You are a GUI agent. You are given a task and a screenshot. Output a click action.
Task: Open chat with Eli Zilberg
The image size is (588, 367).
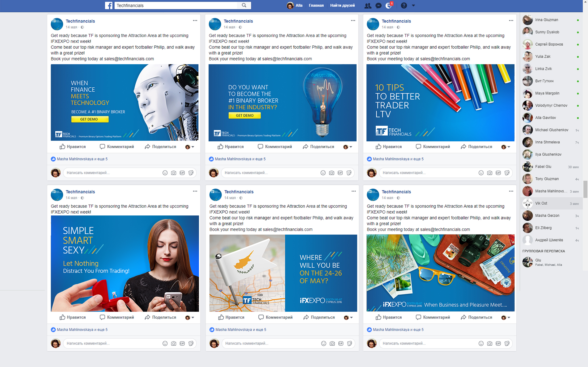551,228
